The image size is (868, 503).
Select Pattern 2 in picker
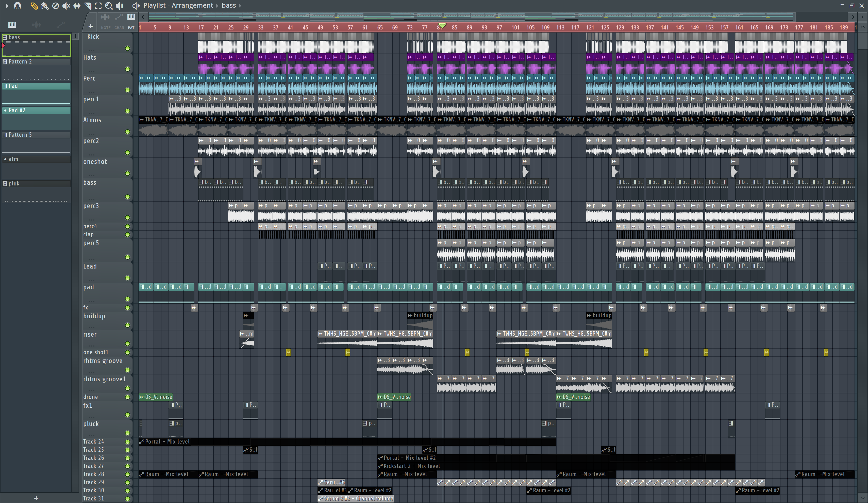tap(36, 69)
